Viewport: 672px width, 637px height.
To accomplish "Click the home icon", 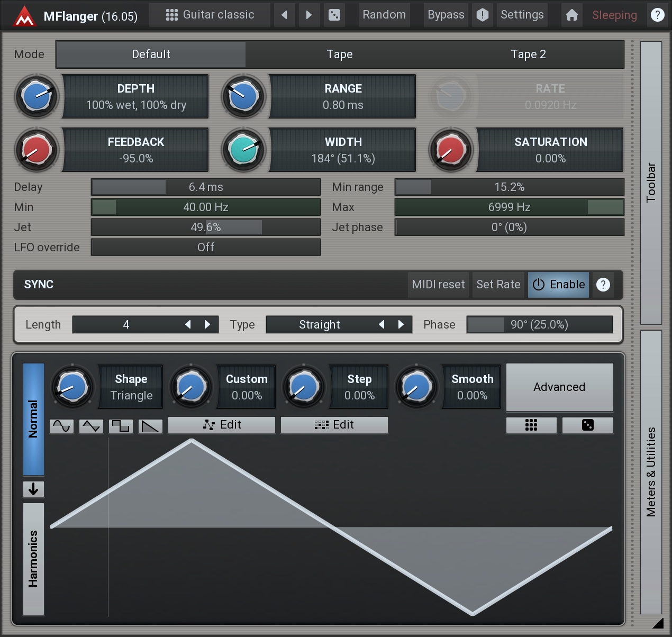I will 572,15.
